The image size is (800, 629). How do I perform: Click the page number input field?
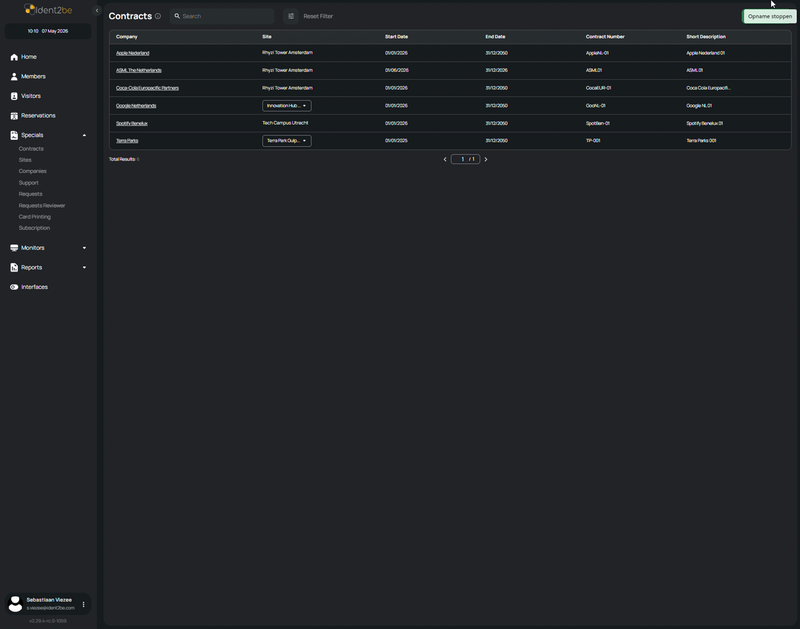465,160
